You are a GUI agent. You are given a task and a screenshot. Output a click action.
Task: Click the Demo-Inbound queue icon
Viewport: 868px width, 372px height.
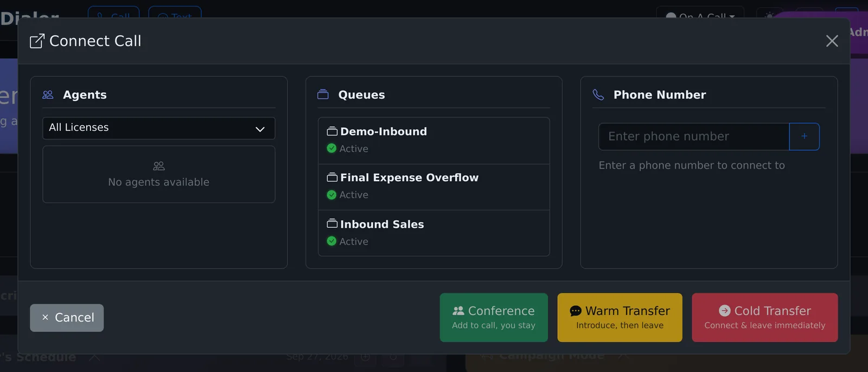tap(332, 131)
